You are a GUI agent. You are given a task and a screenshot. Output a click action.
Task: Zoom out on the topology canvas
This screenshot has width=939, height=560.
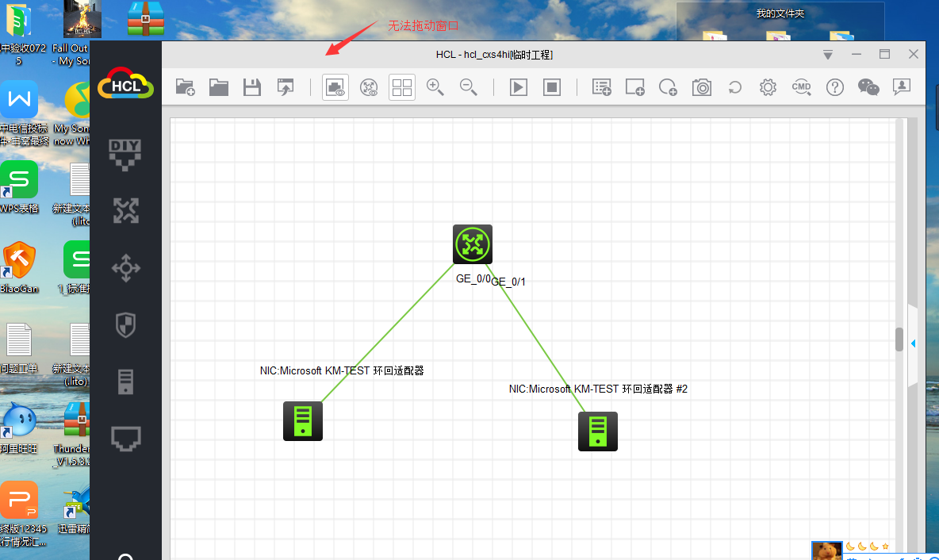point(468,87)
